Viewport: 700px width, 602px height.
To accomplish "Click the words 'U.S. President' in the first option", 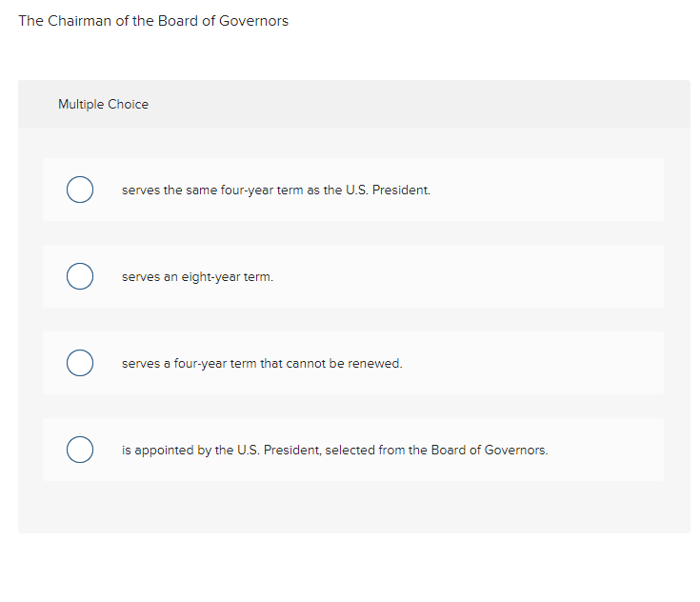I will pyautogui.click(x=387, y=191).
